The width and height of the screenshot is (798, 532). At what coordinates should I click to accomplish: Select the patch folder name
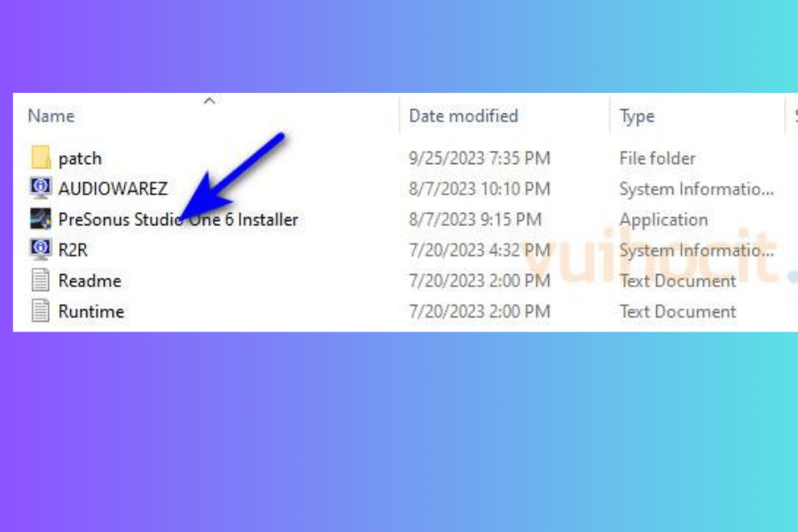tap(80, 159)
